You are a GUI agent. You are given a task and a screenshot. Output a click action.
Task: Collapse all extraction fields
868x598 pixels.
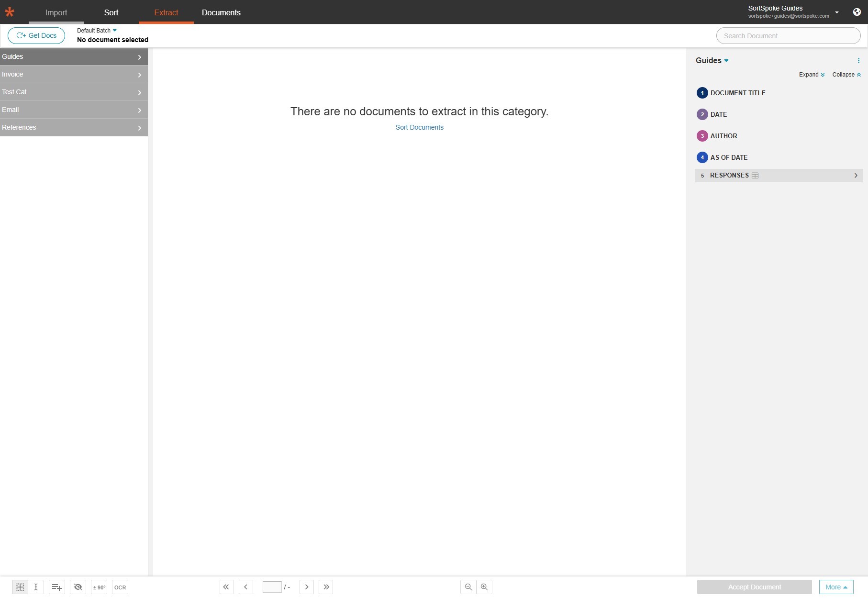click(846, 75)
